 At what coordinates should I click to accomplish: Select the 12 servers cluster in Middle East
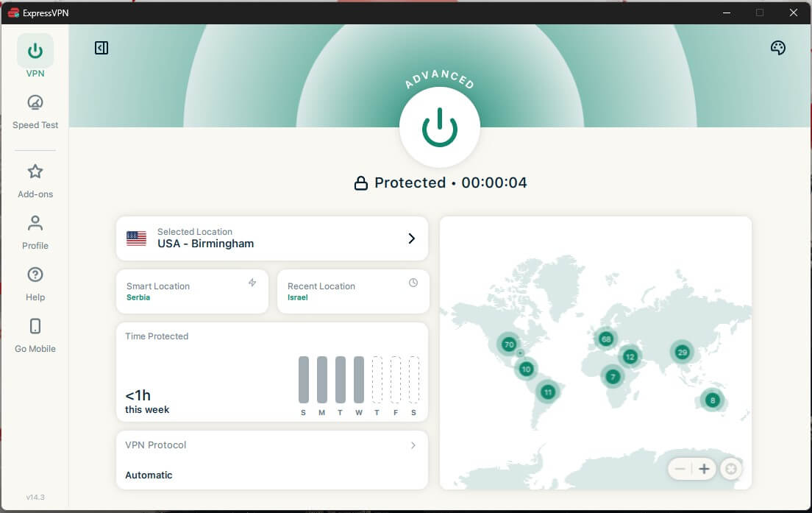click(x=630, y=356)
